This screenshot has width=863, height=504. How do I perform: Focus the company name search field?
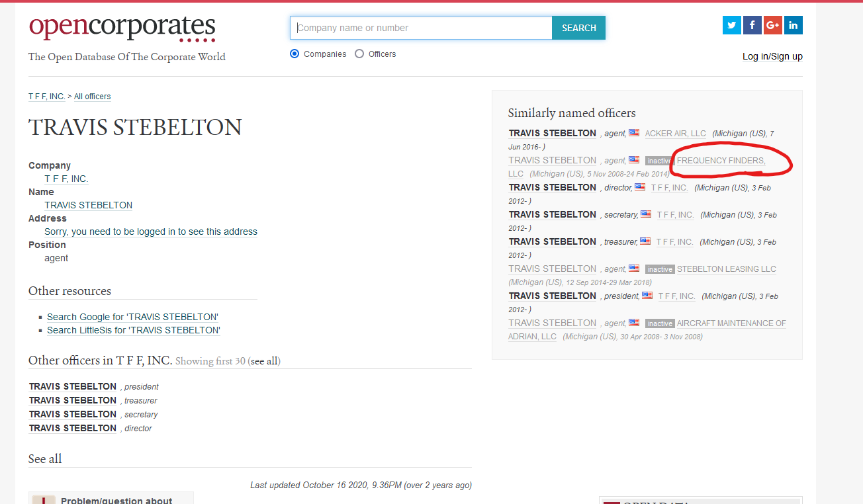[422, 28]
